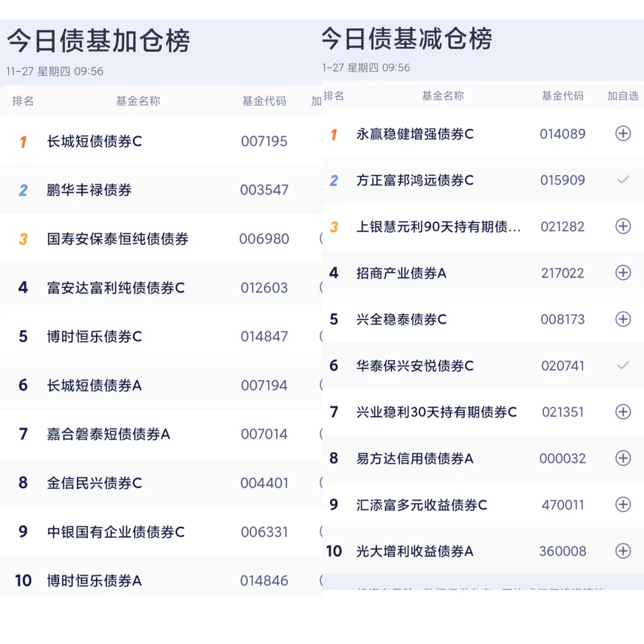Viewport: 644px width, 644px height.
Task: Add 招商产业债券A to watchlist with plus icon
Action: (x=623, y=273)
